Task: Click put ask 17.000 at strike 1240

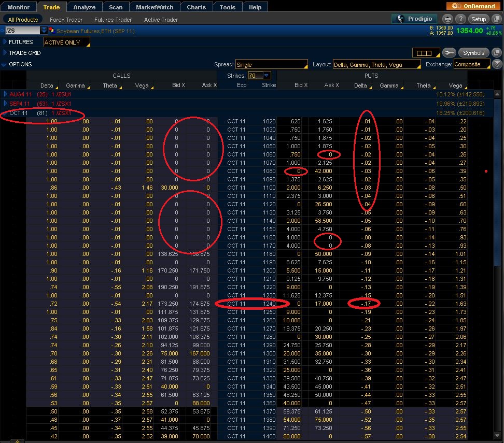Action: pyautogui.click(x=324, y=304)
